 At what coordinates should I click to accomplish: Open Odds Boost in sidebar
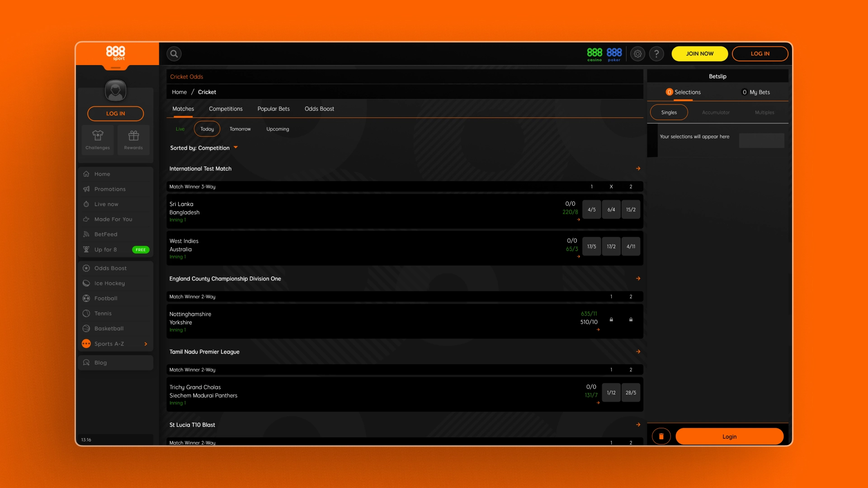(x=115, y=268)
